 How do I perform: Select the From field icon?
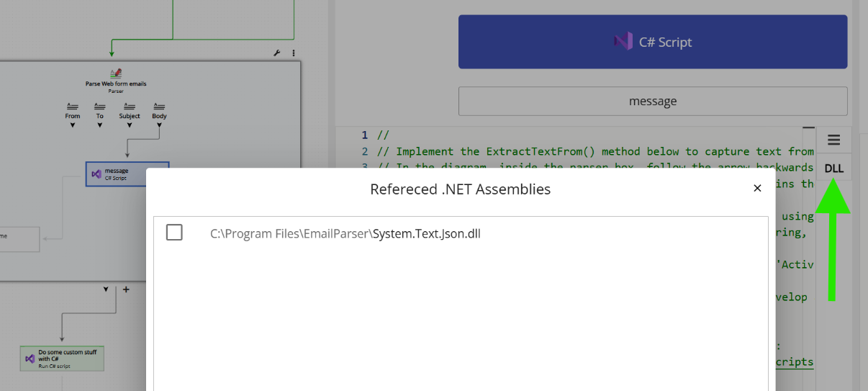coord(73,107)
